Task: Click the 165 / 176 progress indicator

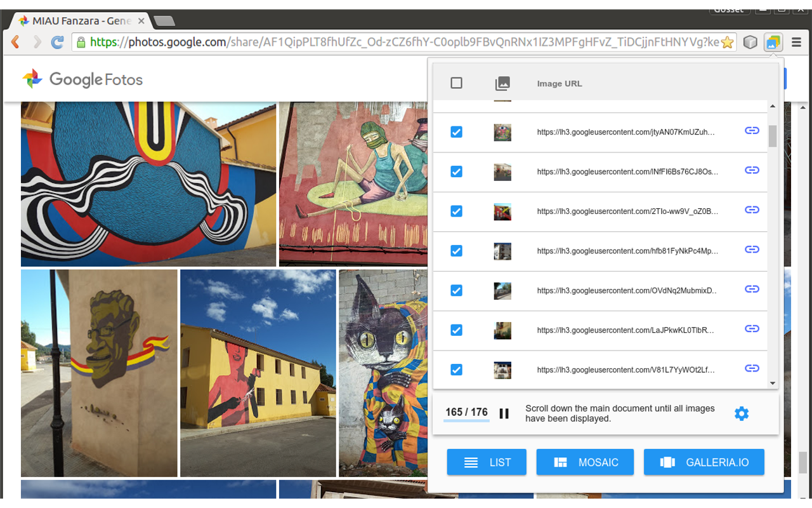Action: click(466, 412)
